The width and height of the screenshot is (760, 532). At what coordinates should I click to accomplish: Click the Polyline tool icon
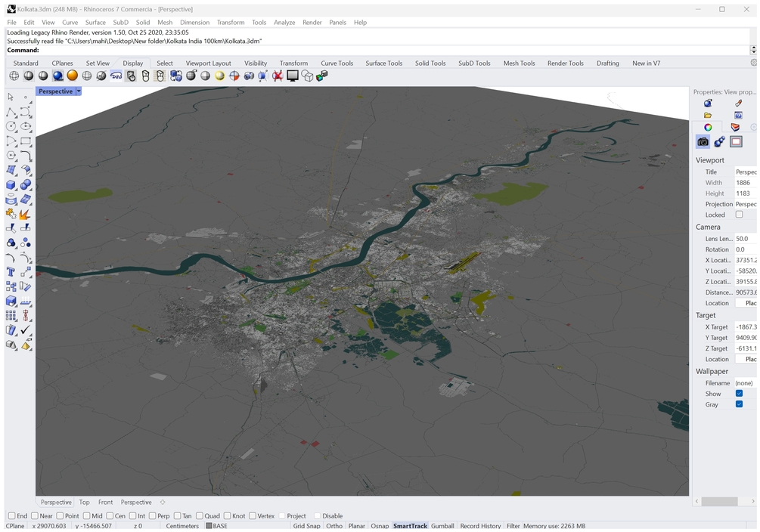[x=11, y=112]
